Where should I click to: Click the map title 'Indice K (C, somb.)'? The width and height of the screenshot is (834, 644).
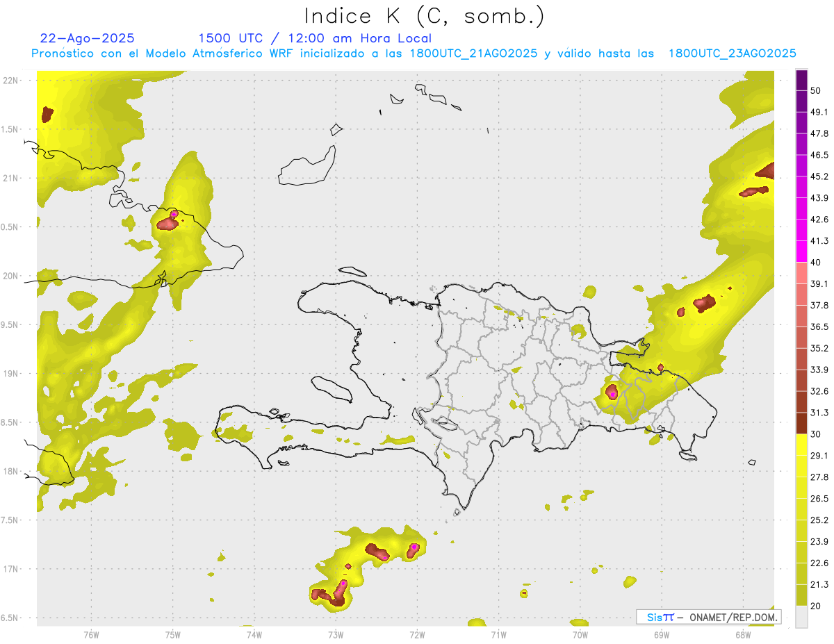pos(424,17)
